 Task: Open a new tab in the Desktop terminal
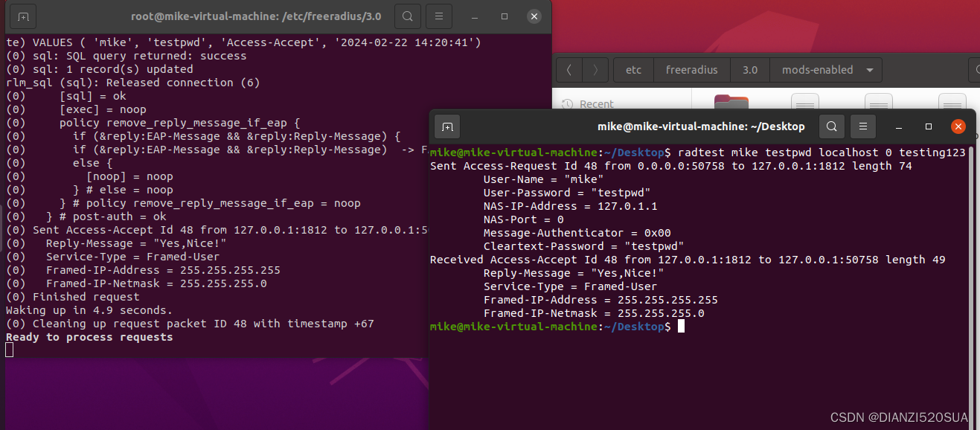pyautogui.click(x=447, y=126)
